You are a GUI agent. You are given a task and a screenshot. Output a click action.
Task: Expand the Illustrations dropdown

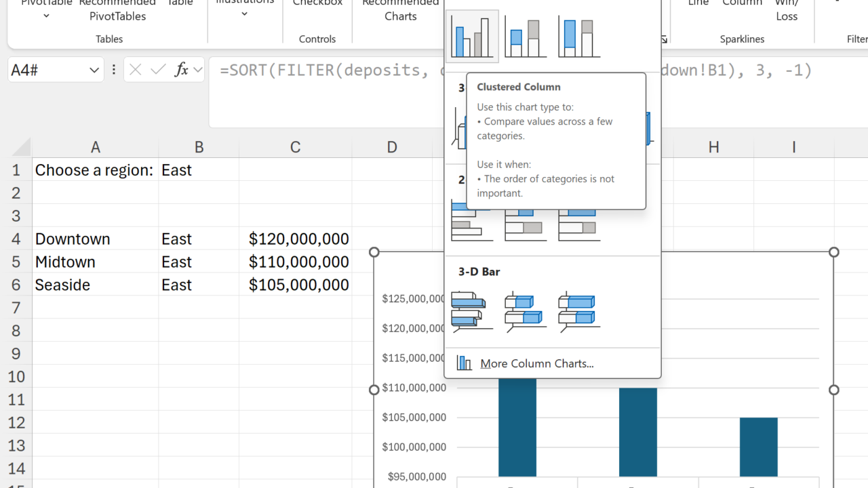(x=244, y=14)
